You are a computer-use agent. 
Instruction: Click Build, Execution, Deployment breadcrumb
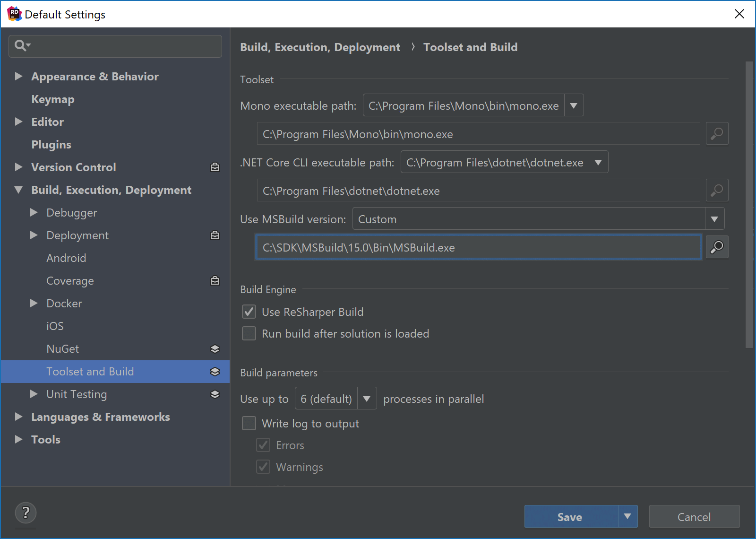[320, 47]
